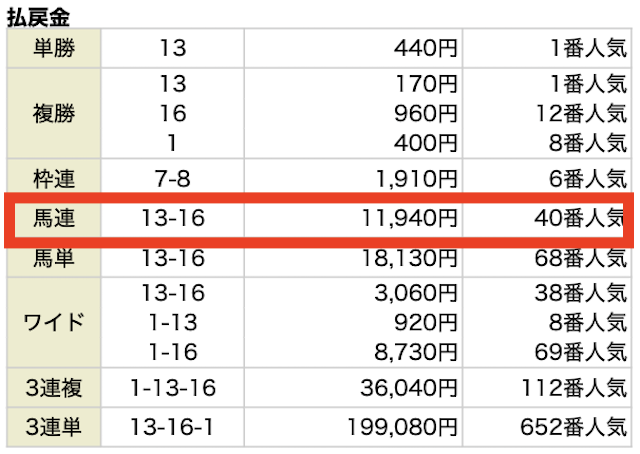
Task: Click the 112番人気 popularity cell
Action: (x=571, y=387)
